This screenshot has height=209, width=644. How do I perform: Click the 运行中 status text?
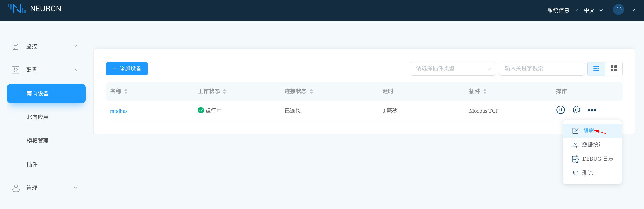point(213,111)
